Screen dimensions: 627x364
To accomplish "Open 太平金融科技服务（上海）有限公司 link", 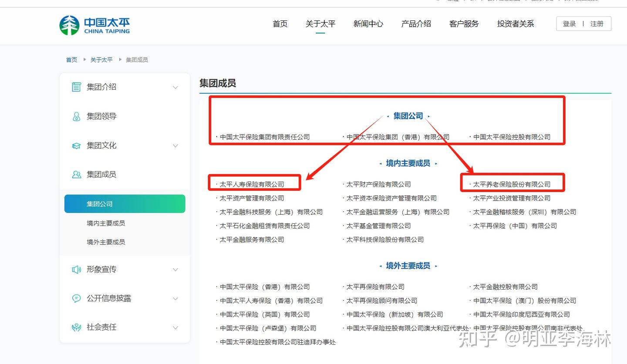I will point(271,212).
